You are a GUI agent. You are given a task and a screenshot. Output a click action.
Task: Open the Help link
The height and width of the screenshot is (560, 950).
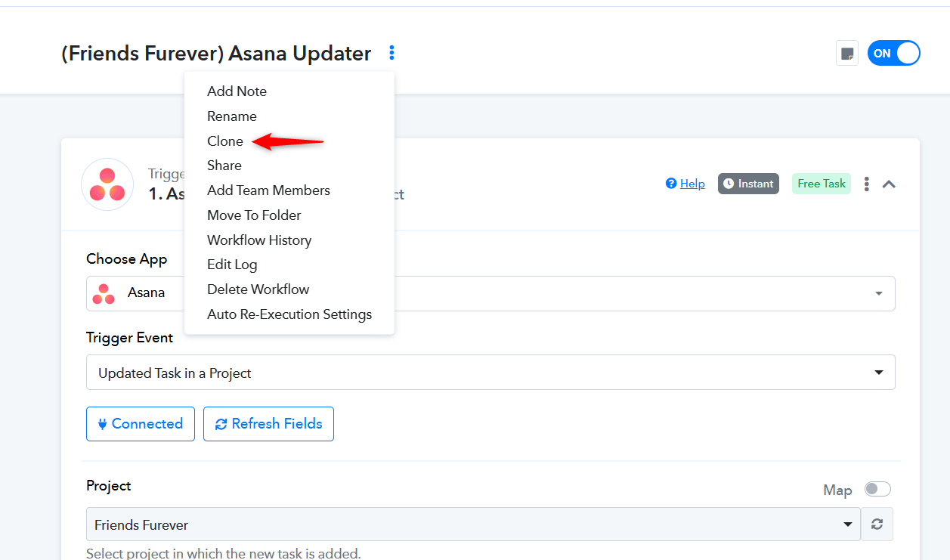685,184
